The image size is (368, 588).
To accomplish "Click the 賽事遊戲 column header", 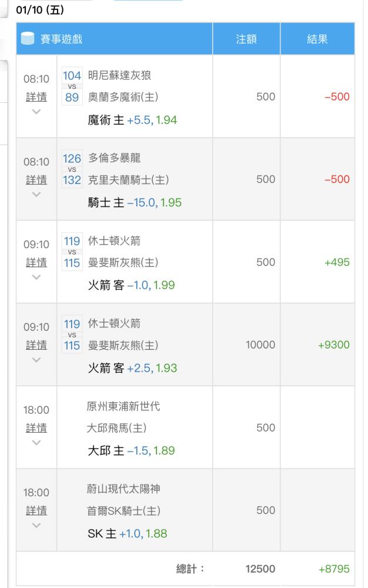I will coord(114,39).
